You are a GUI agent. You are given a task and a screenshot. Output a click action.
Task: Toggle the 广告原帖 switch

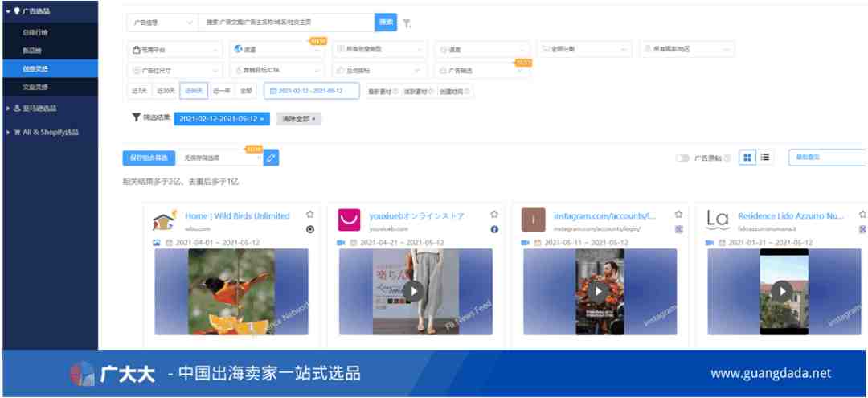pyautogui.click(x=682, y=158)
